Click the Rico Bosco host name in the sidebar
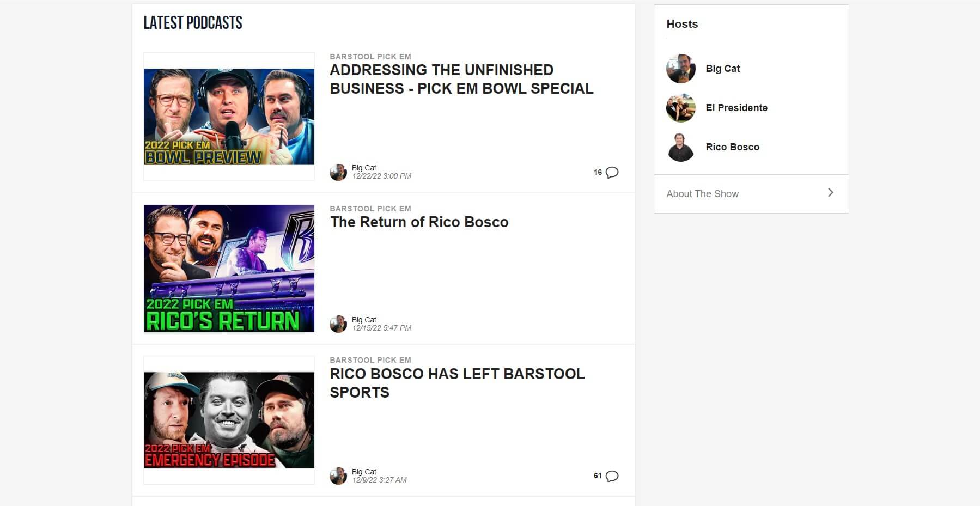The width and height of the screenshot is (980, 506). pos(732,147)
